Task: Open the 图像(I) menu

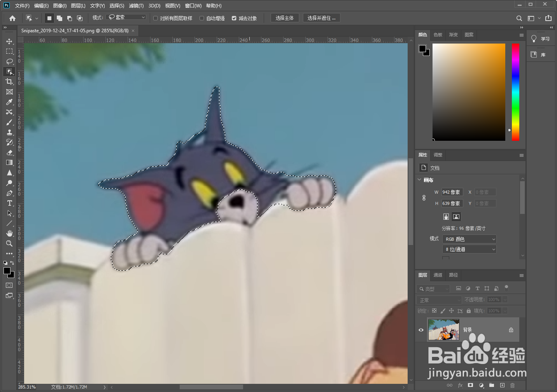Action: tap(60, 6)
